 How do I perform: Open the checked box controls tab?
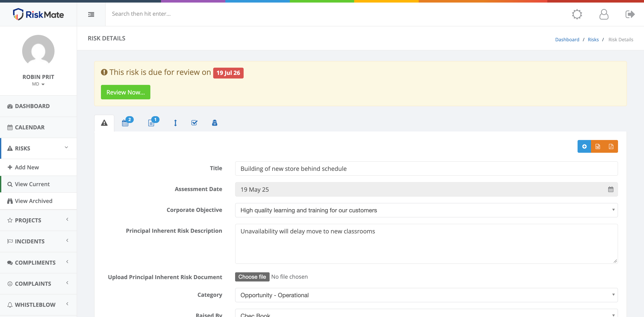click(x=194, y=123)
